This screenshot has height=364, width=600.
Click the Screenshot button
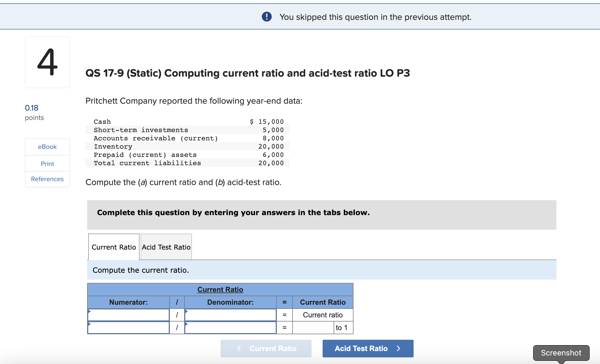pos(561,353)
